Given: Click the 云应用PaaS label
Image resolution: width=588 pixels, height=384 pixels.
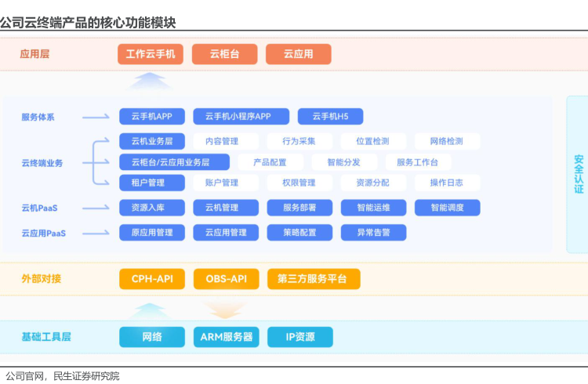Looking at the screenshot, I should [43, 234].
